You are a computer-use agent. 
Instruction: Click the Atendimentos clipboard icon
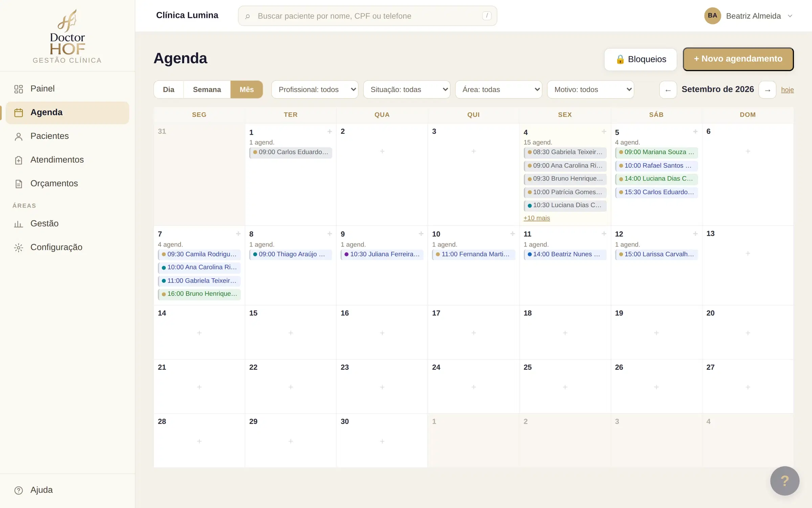(x=19, y=160)
